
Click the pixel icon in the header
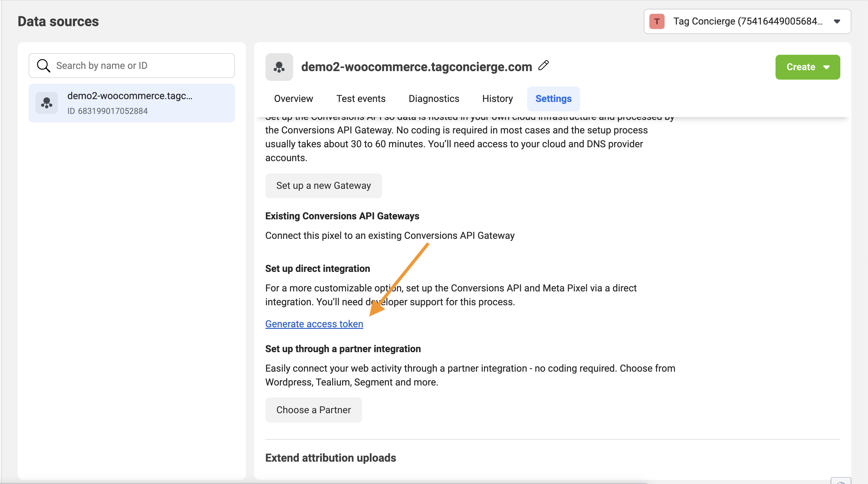coord(279,67)
